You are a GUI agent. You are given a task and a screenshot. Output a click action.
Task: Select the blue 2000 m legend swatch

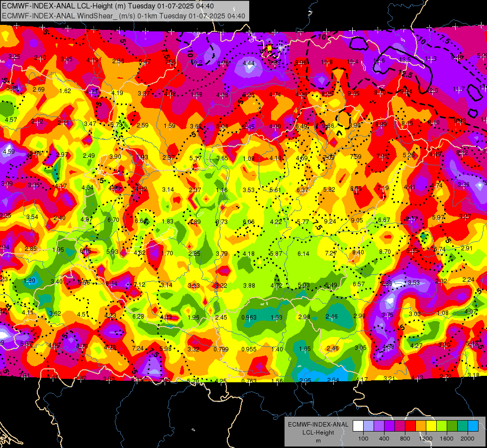pos(473,426)
